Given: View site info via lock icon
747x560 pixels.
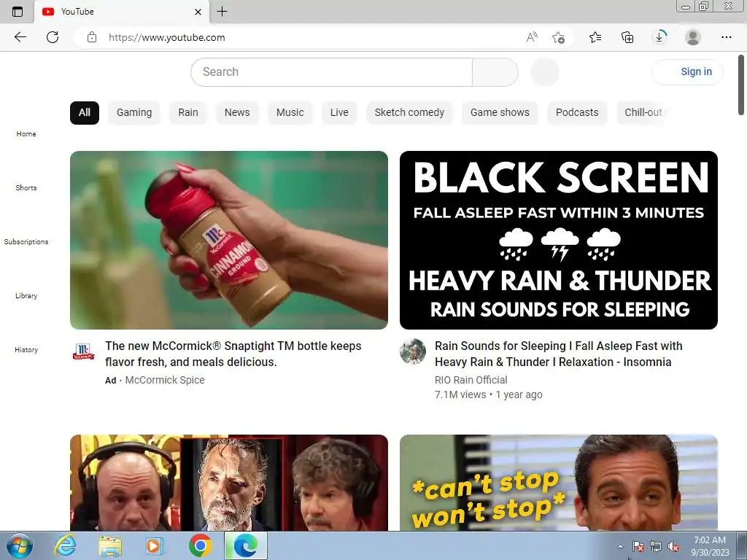Looking at the screenshot, I should pyautogui.click(x=92, y=38).
